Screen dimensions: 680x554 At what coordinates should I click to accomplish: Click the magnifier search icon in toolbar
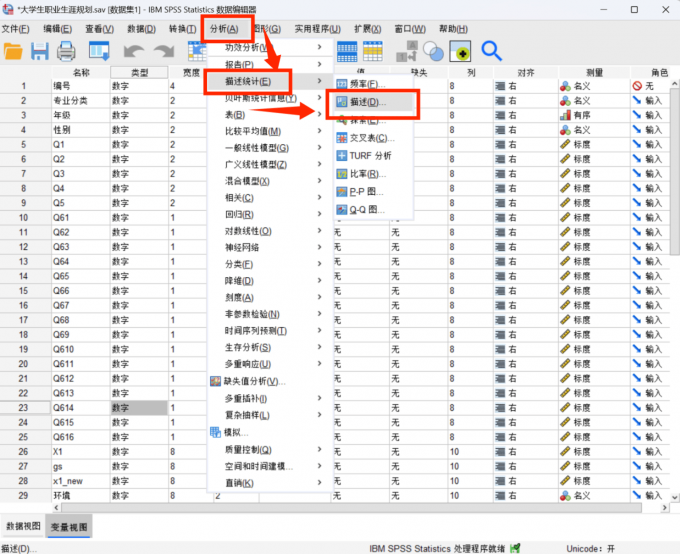coord(491,51)
